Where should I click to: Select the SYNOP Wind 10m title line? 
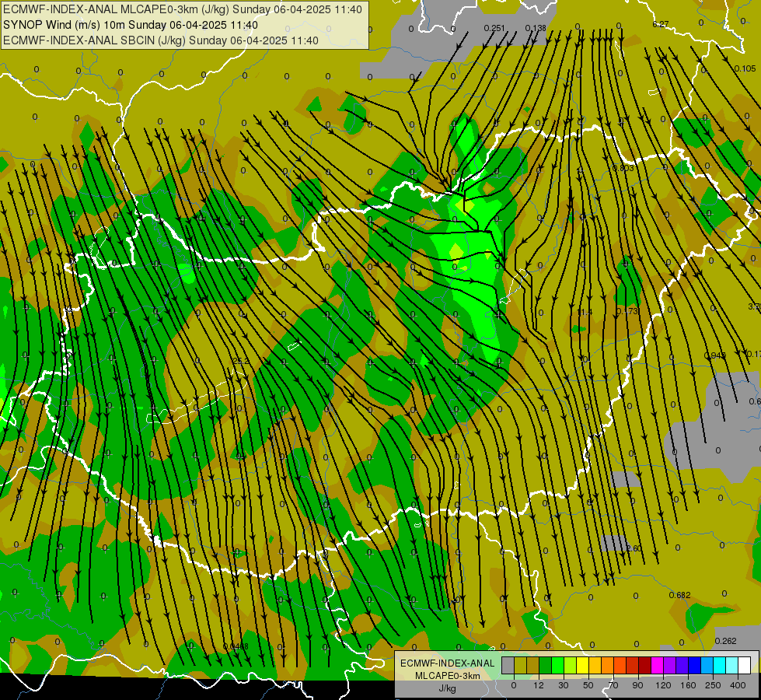[x=130, y=25]
